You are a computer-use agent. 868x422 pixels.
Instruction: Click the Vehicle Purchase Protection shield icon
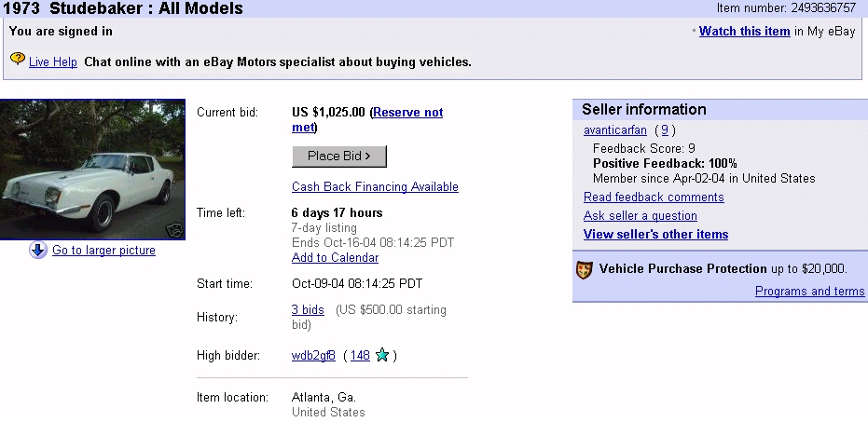point(585,269)
